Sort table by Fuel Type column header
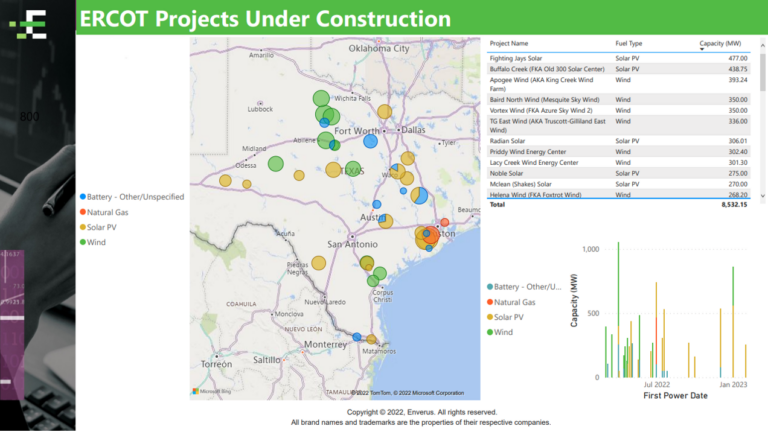 (629, 44)
